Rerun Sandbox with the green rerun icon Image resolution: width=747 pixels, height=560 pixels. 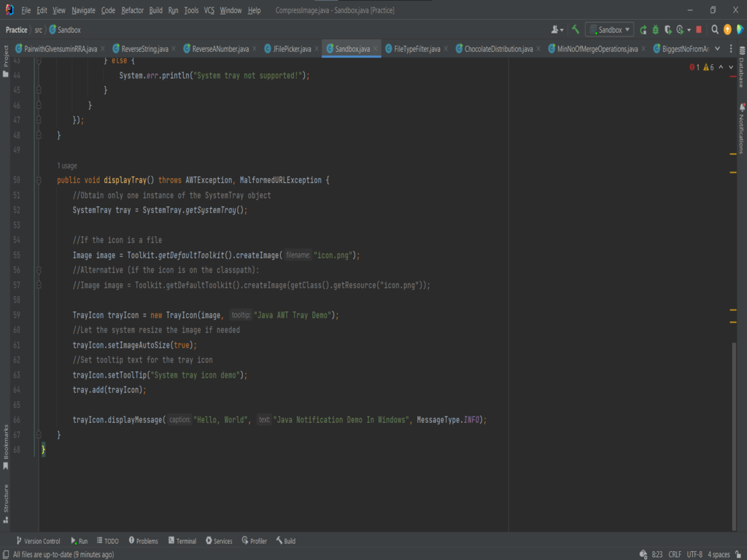(643, 29)
